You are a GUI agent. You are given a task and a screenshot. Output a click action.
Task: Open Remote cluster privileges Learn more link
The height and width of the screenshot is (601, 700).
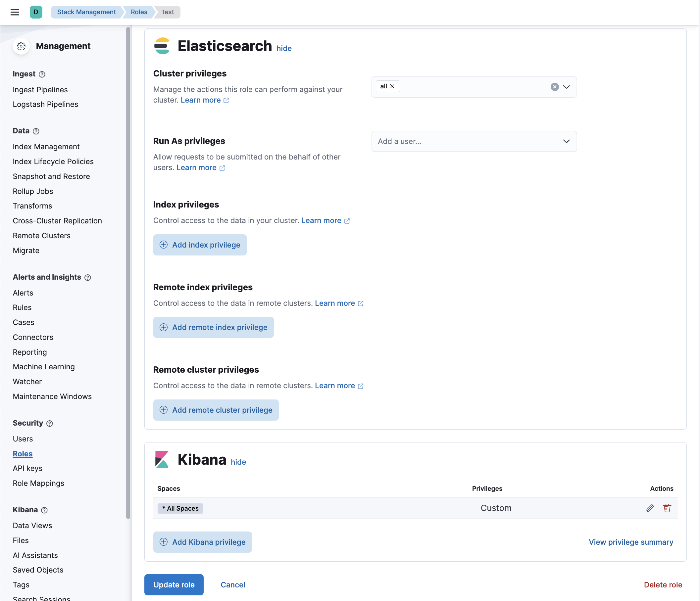click(339, 386)
